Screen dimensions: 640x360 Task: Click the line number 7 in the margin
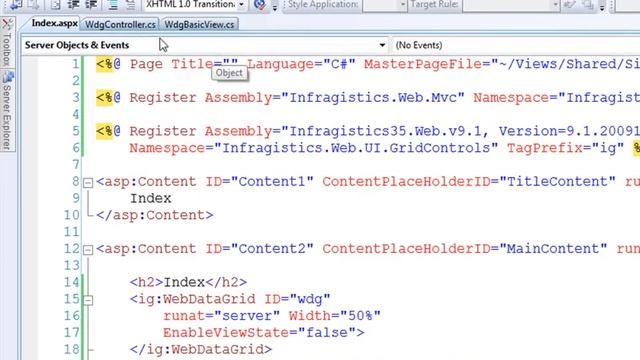(76, 164)
